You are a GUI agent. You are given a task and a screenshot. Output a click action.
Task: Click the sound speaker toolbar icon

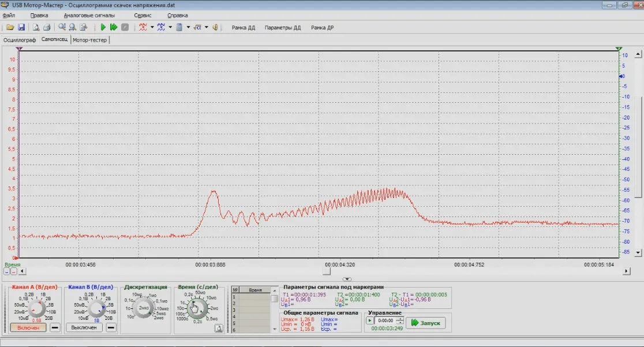pos(215,27)
